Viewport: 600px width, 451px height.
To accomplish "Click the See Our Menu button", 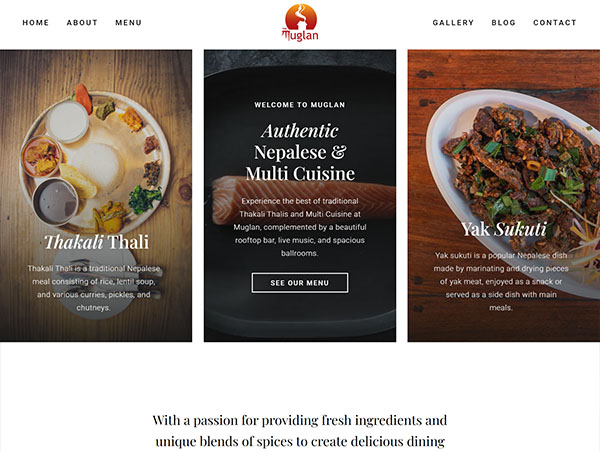I will click(300, 283).
